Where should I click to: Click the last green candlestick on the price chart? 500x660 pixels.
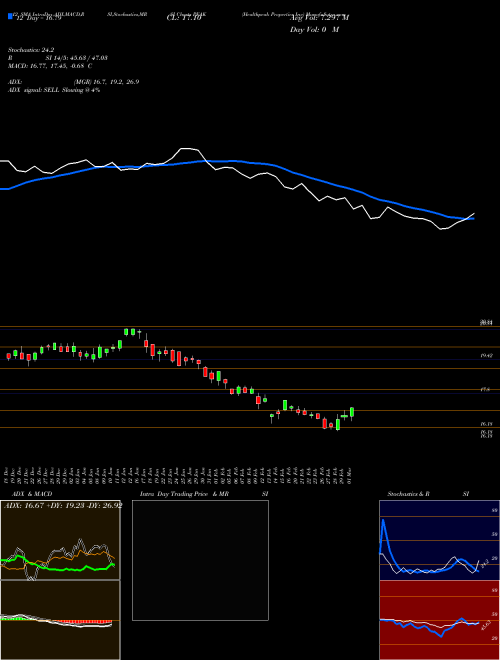pos(352,412)
